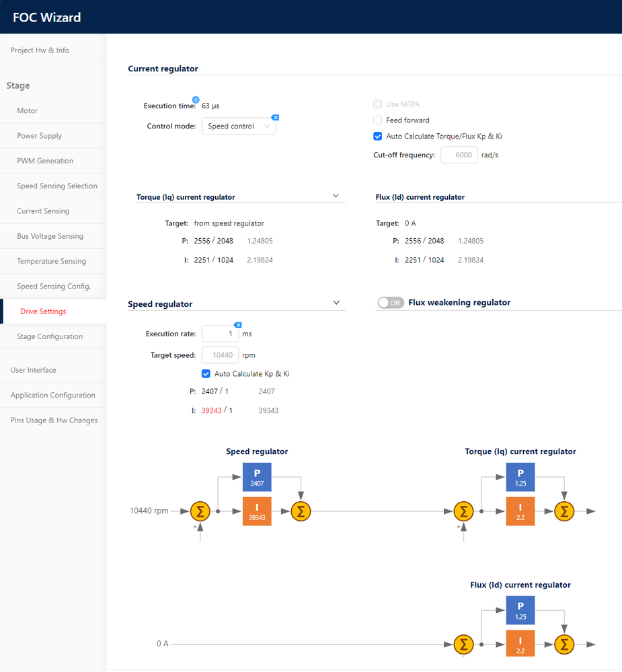Screen dimensions: 622x672
Task: Open Temperature Sensing stage
Action: 51,261
